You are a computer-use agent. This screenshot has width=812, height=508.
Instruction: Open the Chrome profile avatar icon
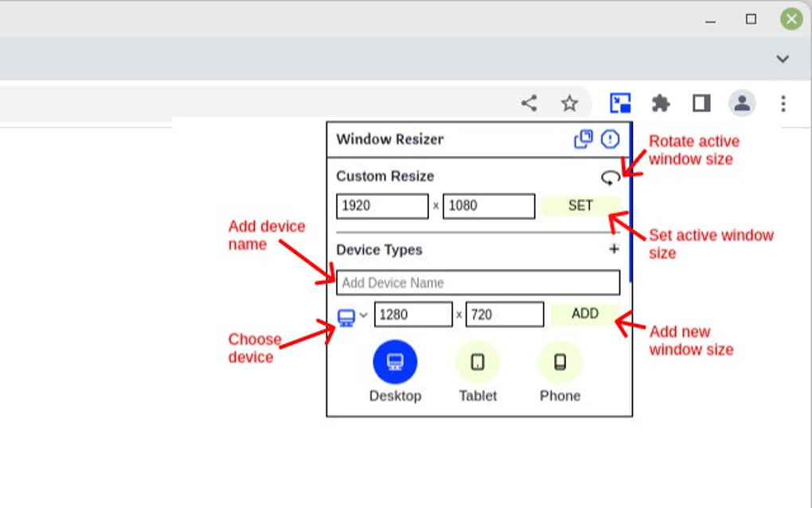[x=741, y=103]
